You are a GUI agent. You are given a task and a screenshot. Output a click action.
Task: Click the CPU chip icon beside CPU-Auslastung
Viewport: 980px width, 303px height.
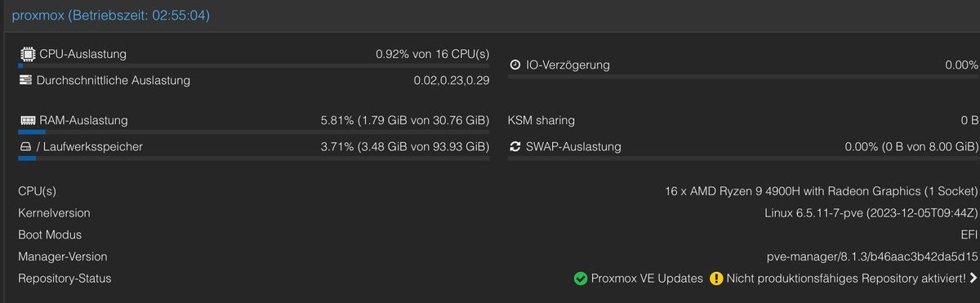coord(27,54)
